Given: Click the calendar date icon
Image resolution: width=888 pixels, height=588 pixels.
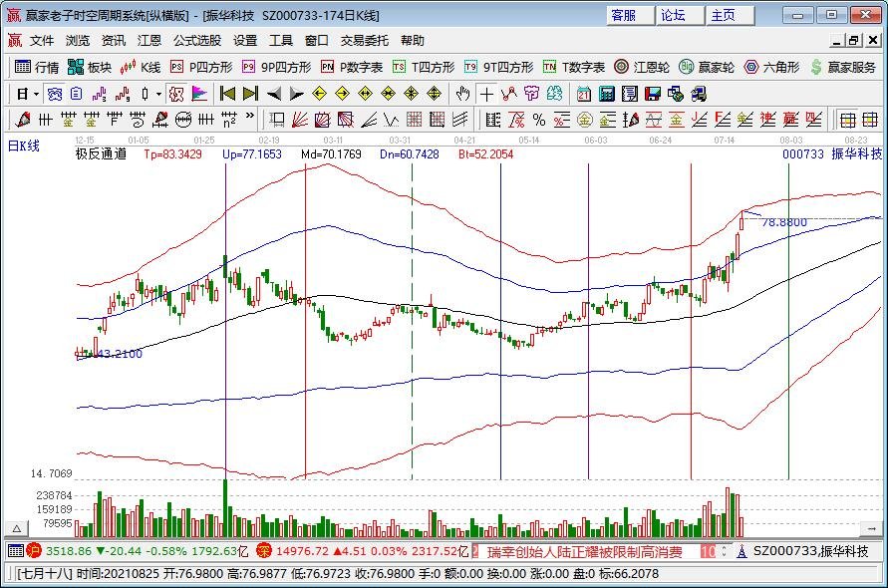Looking at the screenshot, I should click(584, 94).
